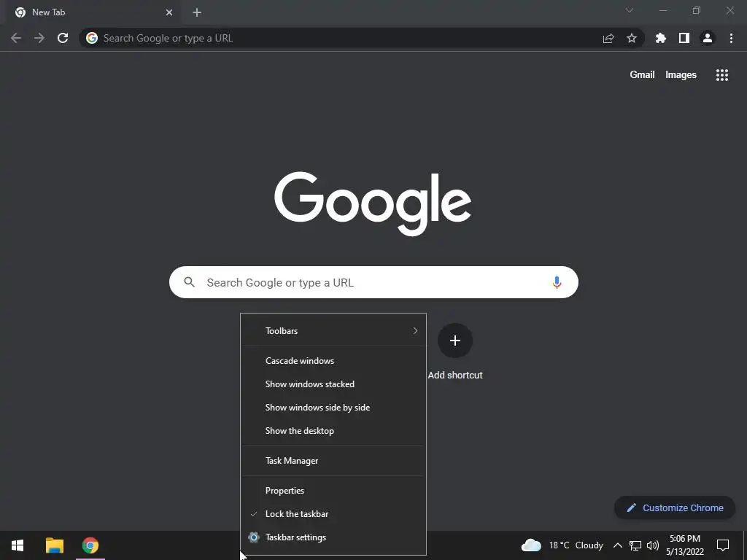This screenshot has width=747, height=560.
Task: Launch File Explorer from the taskbar
Action: click(54, 545)
